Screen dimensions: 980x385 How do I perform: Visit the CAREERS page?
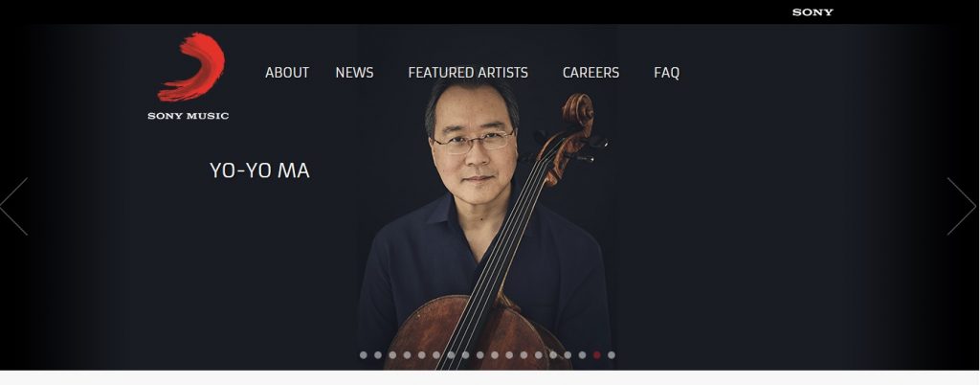(590, 73)
